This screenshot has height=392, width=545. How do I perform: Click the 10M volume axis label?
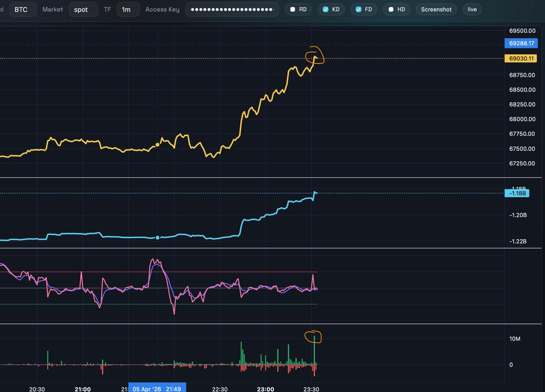(514, 339)
